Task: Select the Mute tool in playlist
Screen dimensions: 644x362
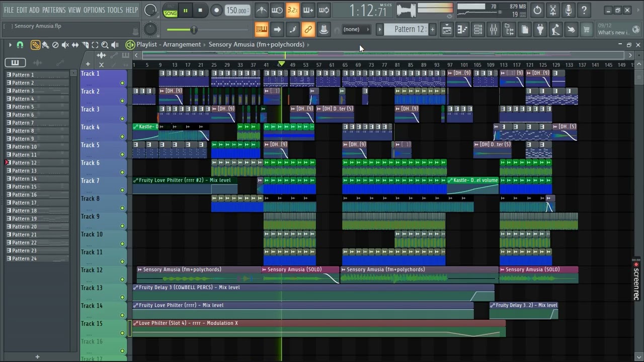Action: pos(65,45)
